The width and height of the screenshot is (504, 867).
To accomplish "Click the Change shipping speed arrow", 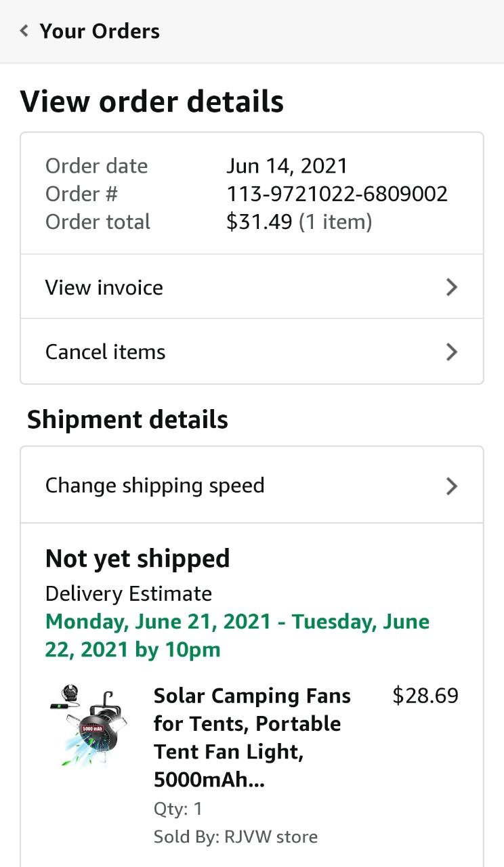I will point(452,486).
